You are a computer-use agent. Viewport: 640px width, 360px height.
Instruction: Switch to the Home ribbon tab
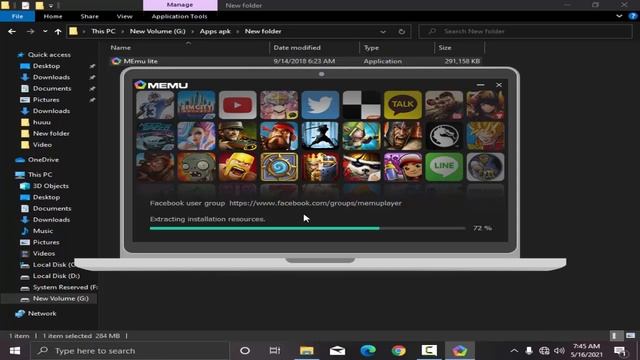click(53, 16)
